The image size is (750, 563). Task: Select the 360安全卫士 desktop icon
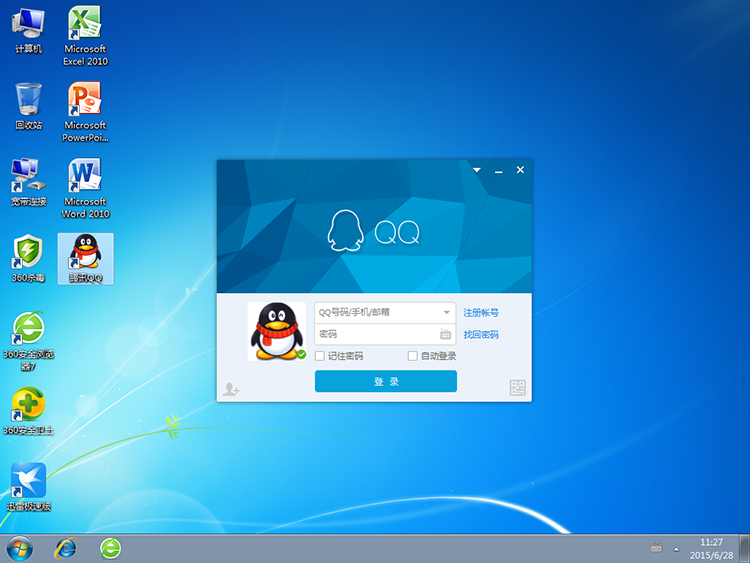coord(28,411)
